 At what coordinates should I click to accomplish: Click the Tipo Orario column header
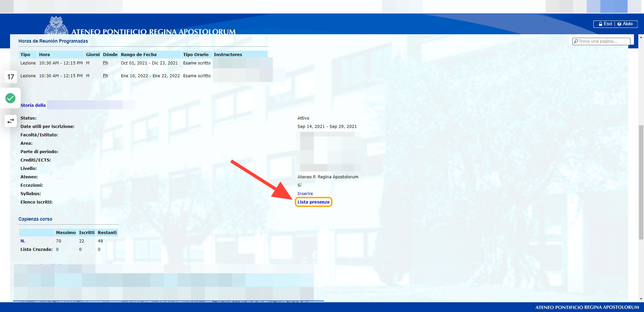(x=197, y=54)
